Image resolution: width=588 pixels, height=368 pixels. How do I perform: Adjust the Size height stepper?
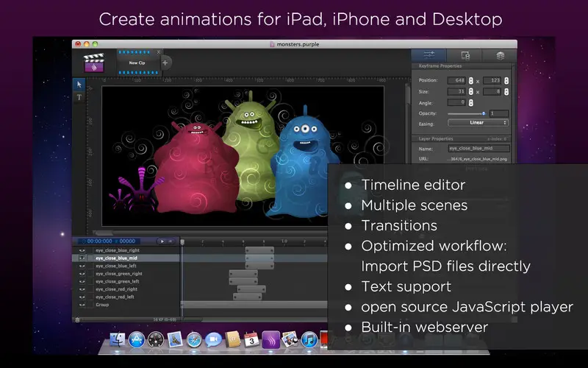(x=506, y=91)
